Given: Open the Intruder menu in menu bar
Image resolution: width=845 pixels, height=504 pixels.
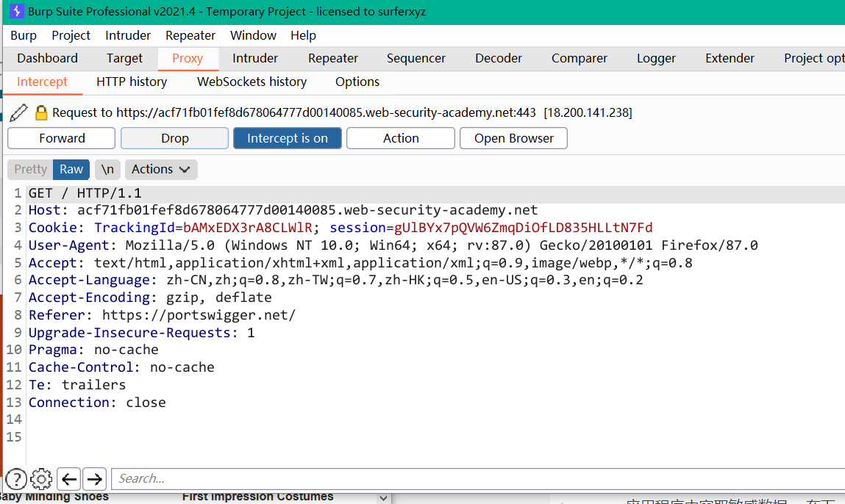Looking at the screenshot, I should pos(128,35).
